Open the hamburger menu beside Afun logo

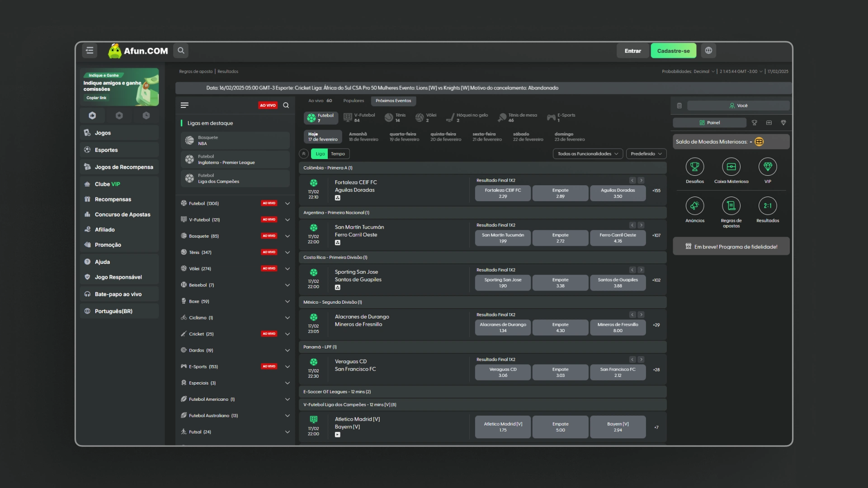(90, 51)
